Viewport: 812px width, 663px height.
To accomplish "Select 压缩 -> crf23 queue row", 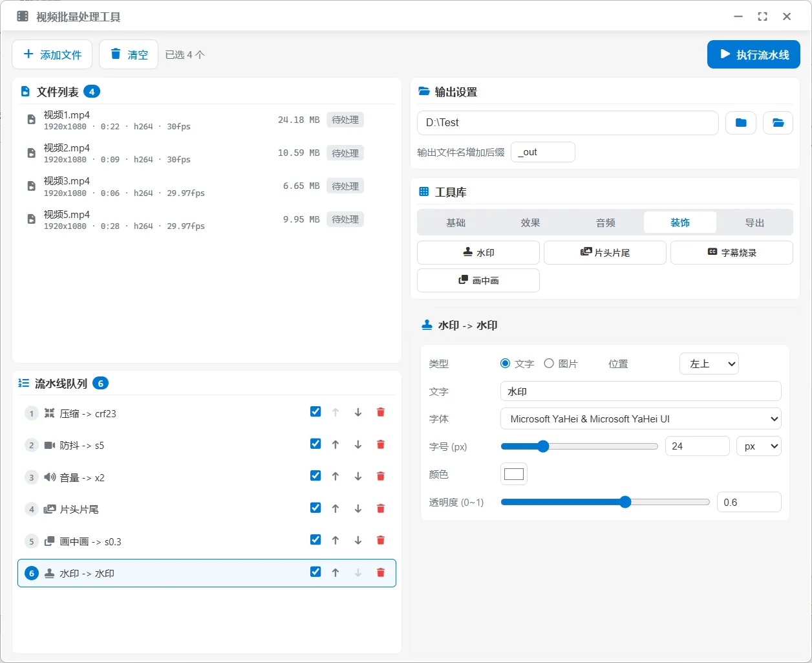I will pos(207,413).
